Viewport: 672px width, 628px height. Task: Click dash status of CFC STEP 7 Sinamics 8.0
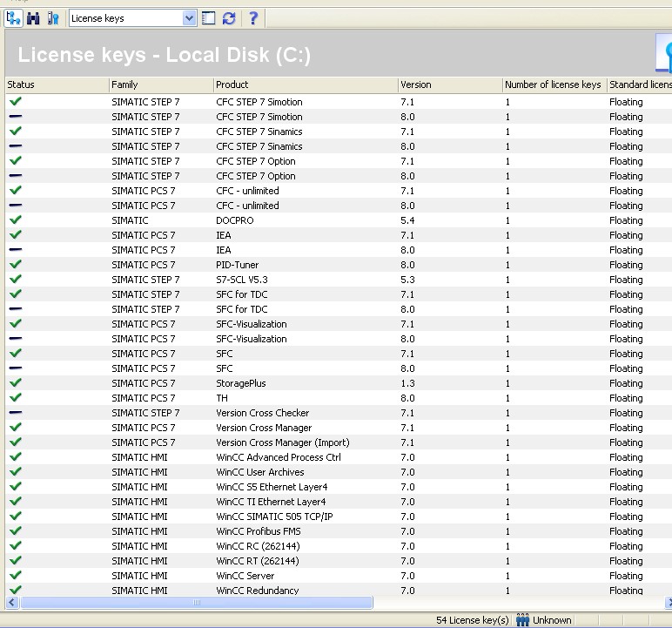(16, 146)
